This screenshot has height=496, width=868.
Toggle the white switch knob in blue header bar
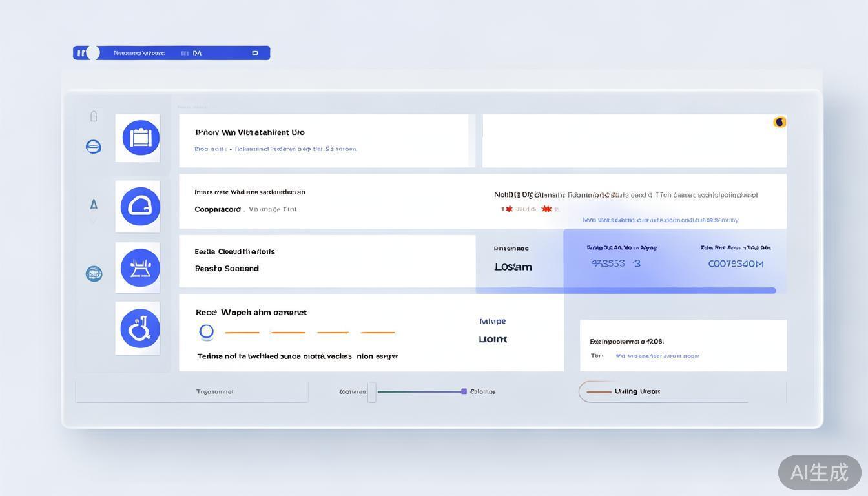tap(93, 53)
